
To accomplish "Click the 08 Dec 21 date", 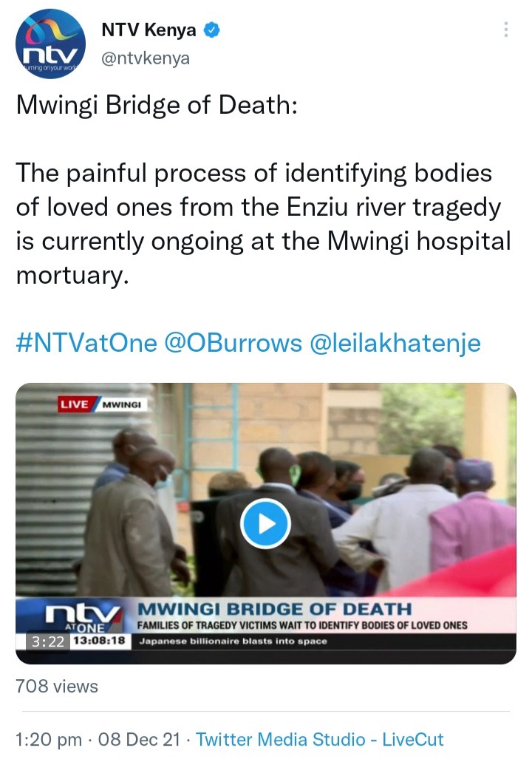I will click(138, 740).
